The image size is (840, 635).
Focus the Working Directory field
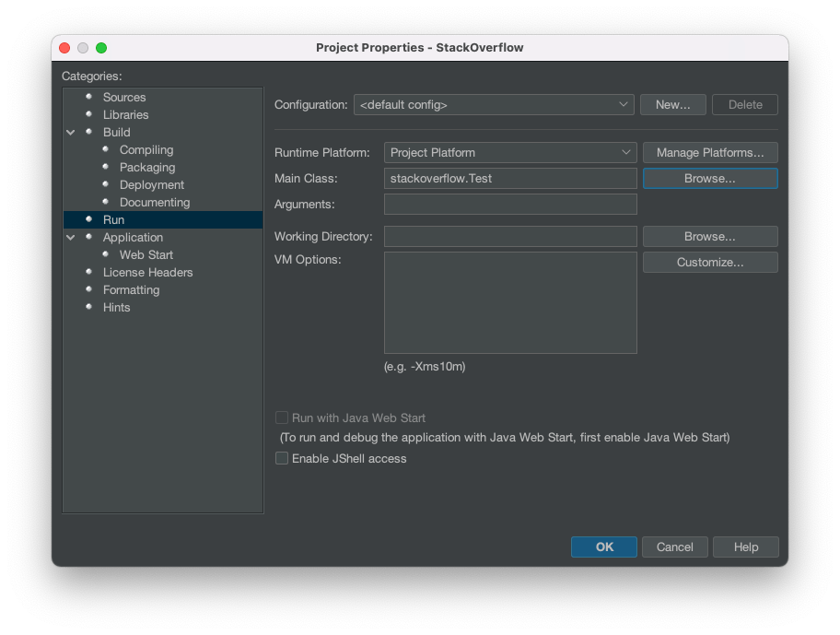click(510, 236)
